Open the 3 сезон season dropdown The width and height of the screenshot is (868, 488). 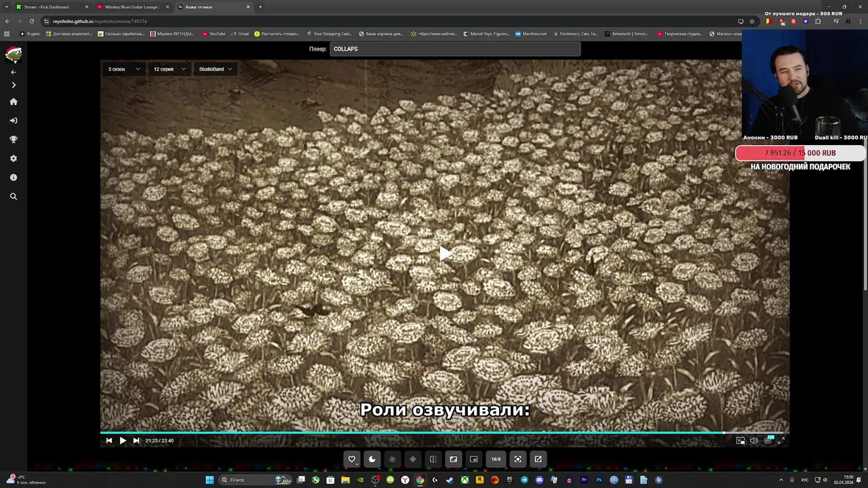coord(123,69)
